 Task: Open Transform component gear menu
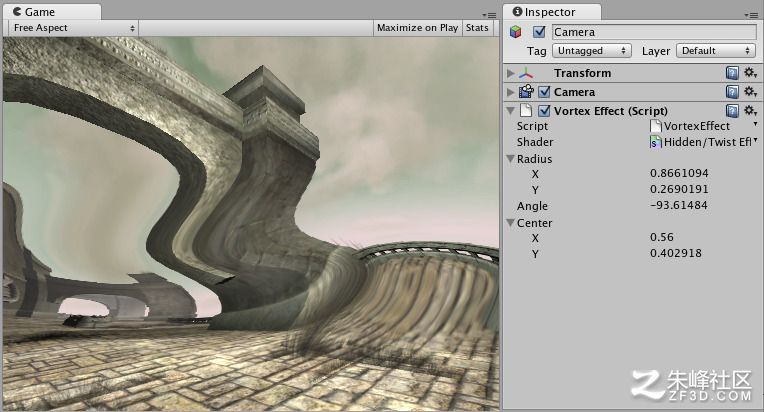(750, 73)
